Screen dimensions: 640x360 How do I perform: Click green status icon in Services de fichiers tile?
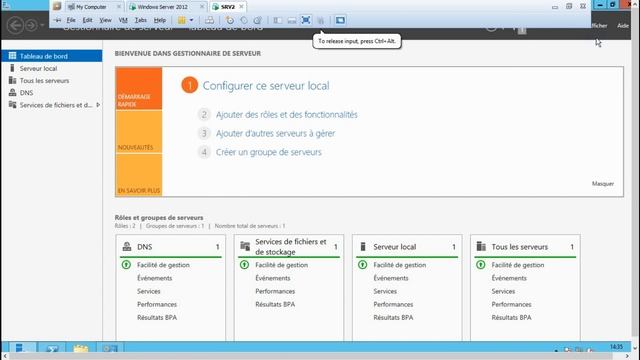point(244,265)
